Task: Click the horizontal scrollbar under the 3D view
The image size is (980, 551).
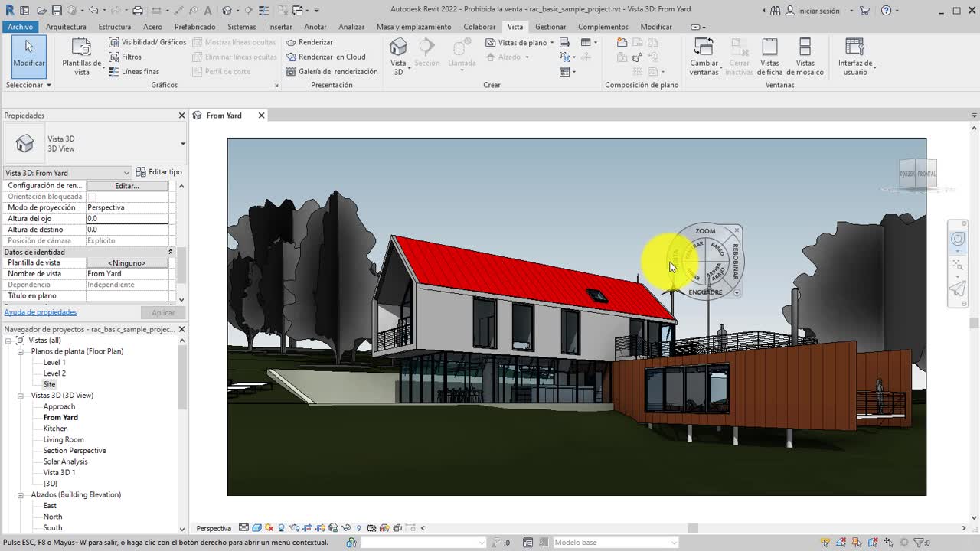Action: coord(693,528)
